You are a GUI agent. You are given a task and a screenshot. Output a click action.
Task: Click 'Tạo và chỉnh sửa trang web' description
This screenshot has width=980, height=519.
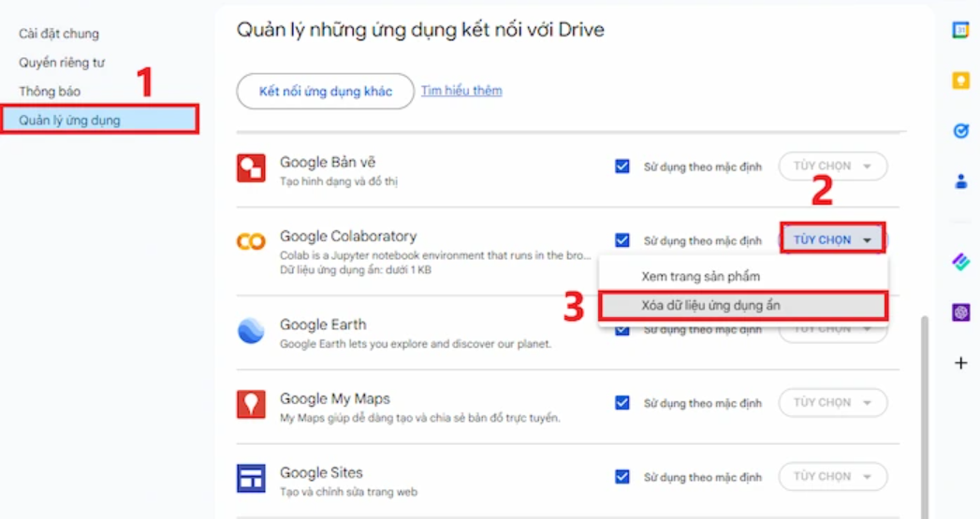pos(349,492)
